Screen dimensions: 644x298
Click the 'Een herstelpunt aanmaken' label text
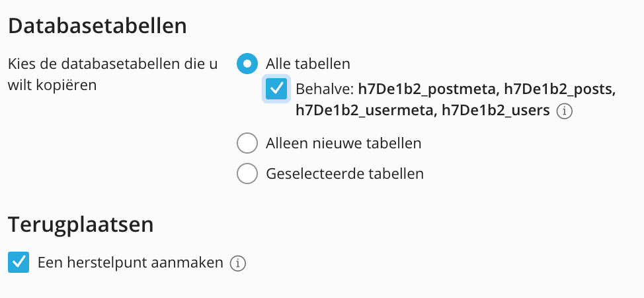pyautogui.click(x=130, y=262)
